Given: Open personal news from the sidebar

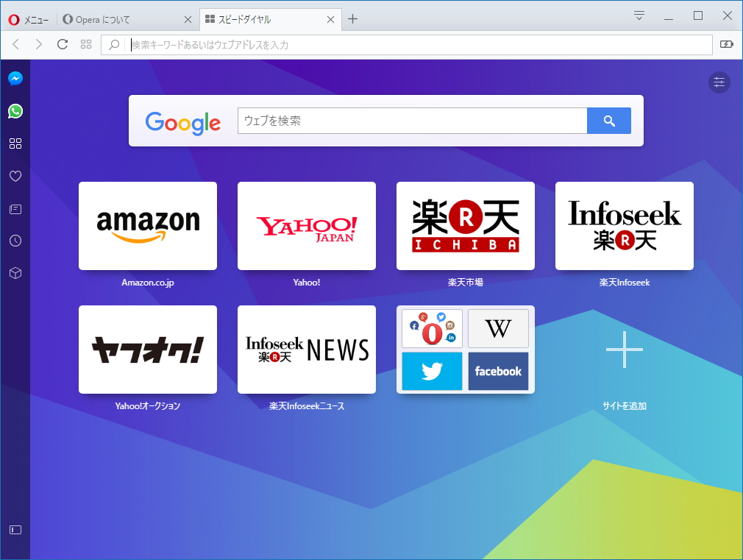Looking at the screenshot, I should click(15, 208).
